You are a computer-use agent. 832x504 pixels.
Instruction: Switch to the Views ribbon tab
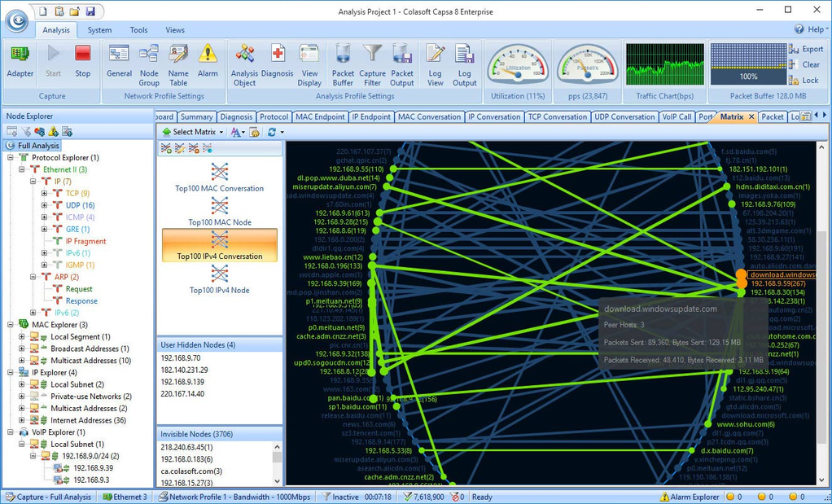pyautogui.click(x=174, y=29)
